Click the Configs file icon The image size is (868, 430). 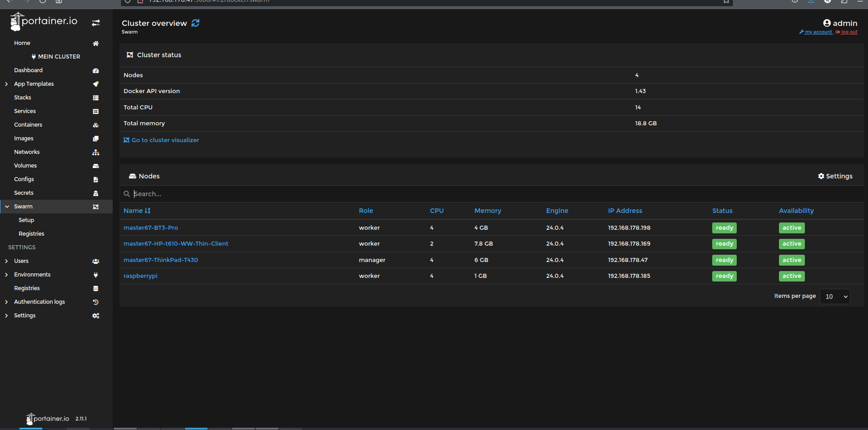[x=96, y=179]
